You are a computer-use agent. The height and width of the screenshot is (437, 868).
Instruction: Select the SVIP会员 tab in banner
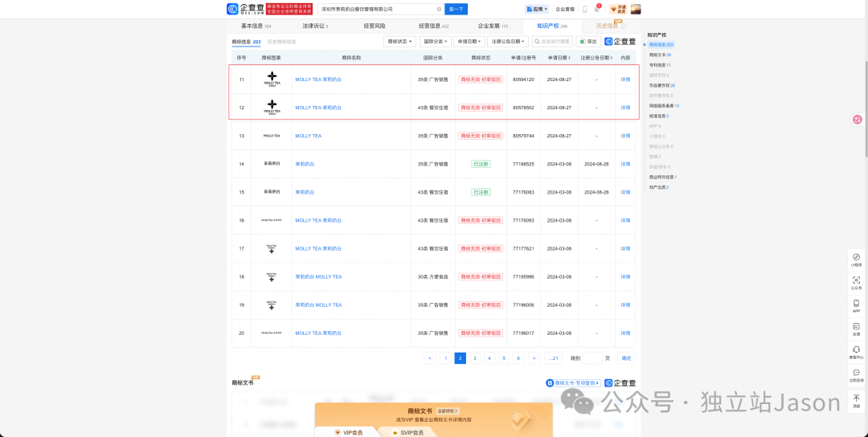click(407, 432)
